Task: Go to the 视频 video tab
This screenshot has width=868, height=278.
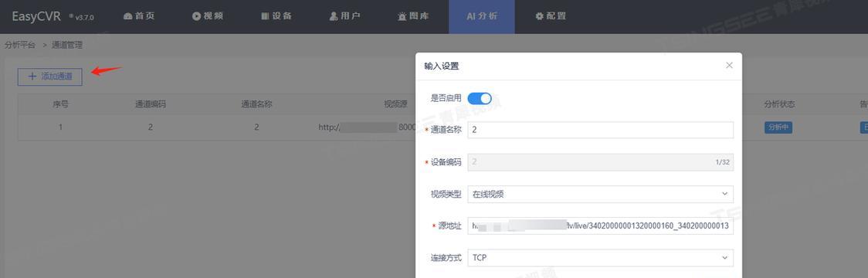Action: click(208, 16)
